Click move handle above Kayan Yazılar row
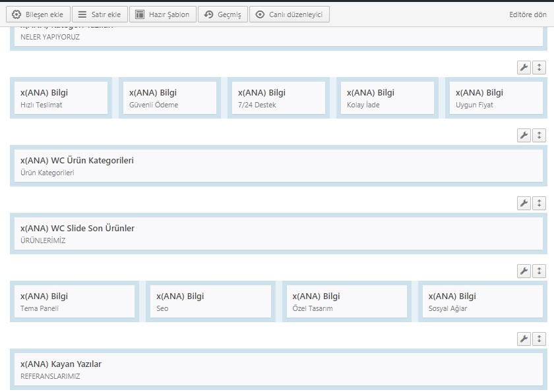554x392 pixels. [x=539, y=339]
